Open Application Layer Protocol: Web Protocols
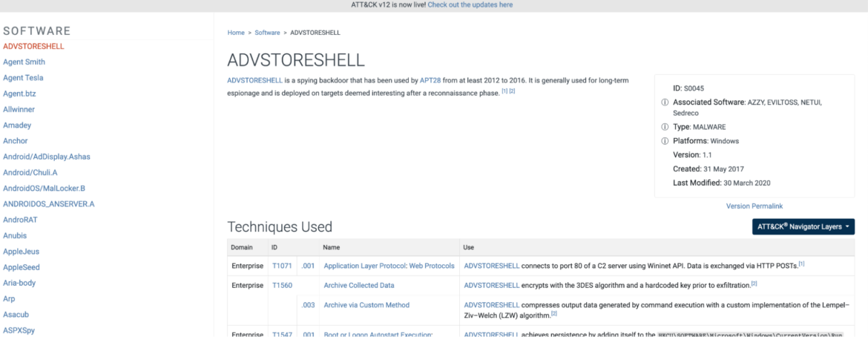The height and width of the screenshot is (337, 868). click(389, 266)
